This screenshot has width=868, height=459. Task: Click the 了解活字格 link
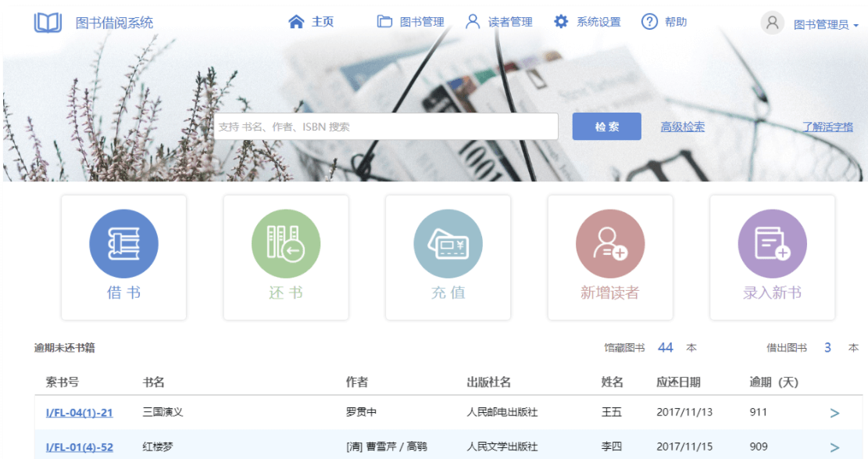point(827,127)
